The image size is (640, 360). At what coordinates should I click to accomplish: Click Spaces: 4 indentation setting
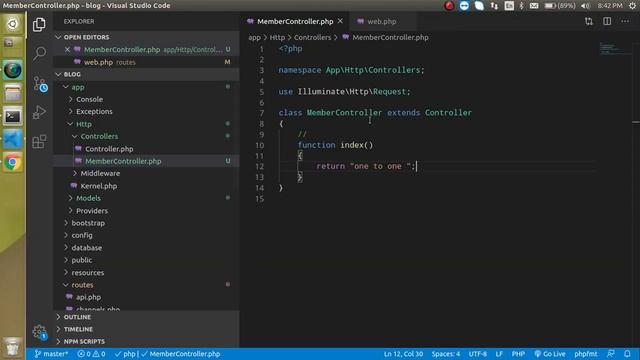point(446,354)
